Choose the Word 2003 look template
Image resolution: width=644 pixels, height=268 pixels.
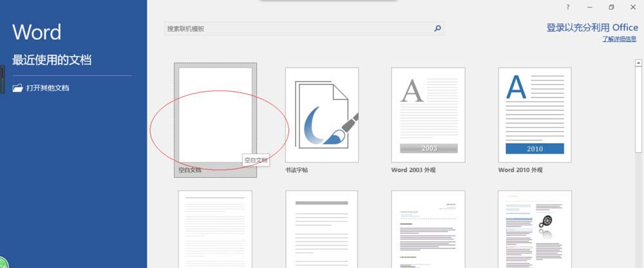[x=428, y=115]
